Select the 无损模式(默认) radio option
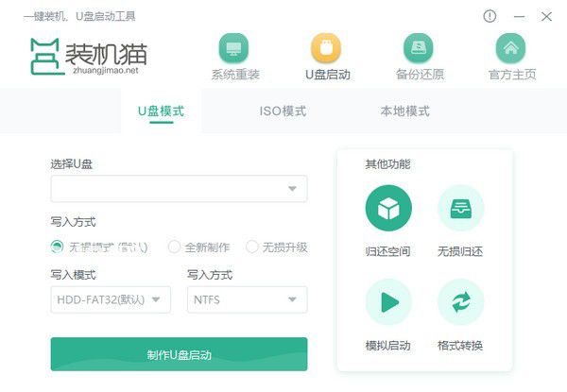Viewport: 567px width, 392px height. point(57,247)
